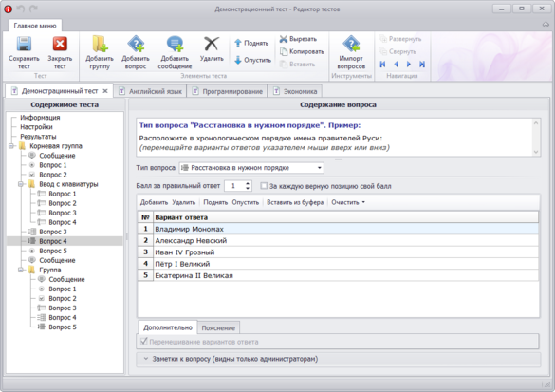The width and height of the screenshot is (555, 392).
Task: Click the Опустить down arrow in ribbon
Action: tap(238, 60)
